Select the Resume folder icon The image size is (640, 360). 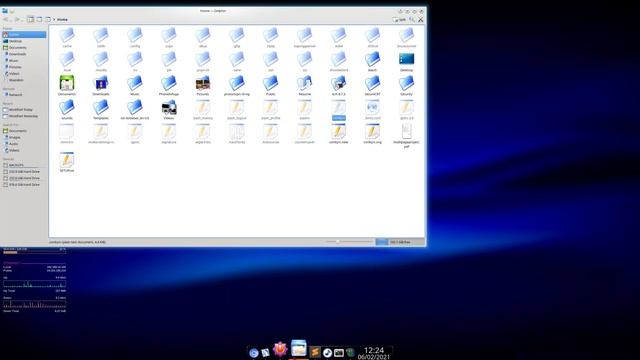click(x=304, y=83)
